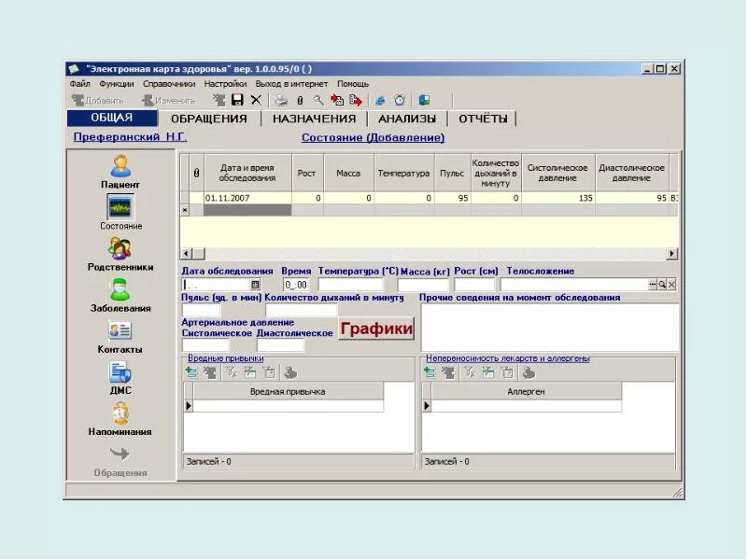Click the Систолическое pressure input field
Screen dimensions: 747x560
coord(205,344)
